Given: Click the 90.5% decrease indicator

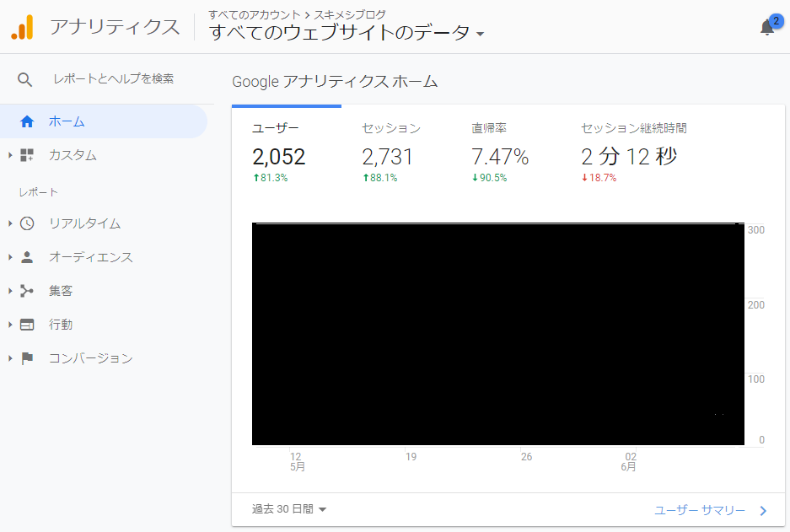Looking at the screenshot, I should 489,178.
